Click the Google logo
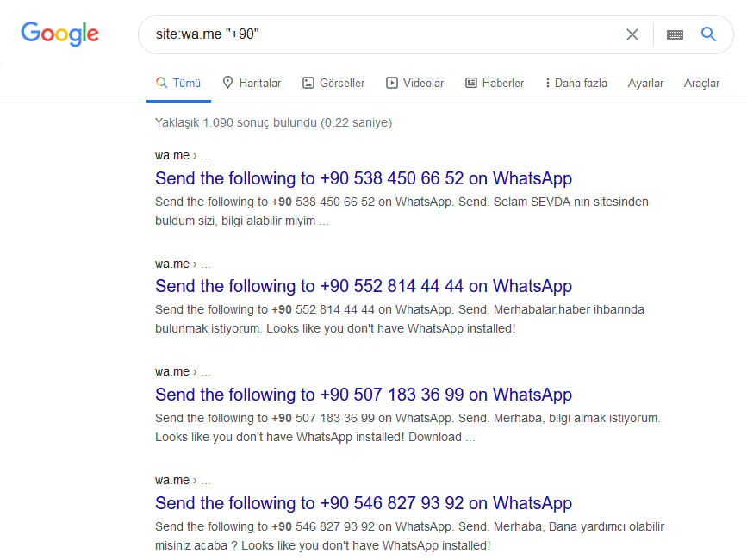This screenshot has width=747, height=560. pyautogui.click(x=59, y=34)
